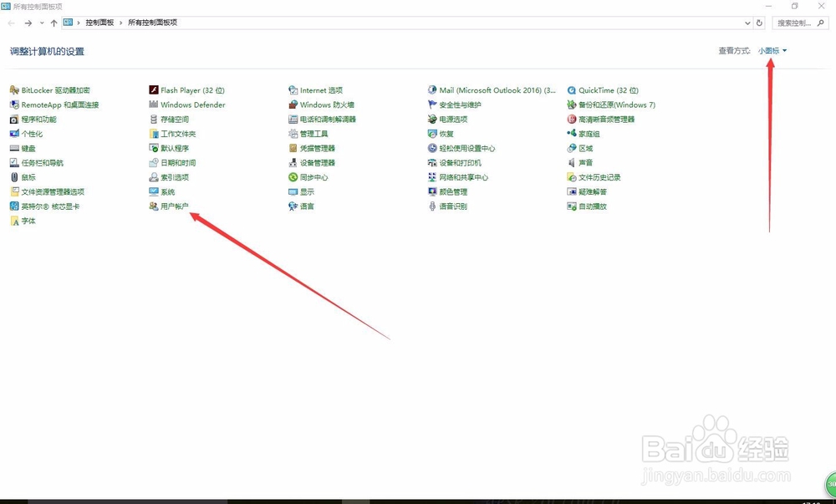Open the 设备管理器 link
Image resolution: width=836 pixels, height=504 pixels.
[317, 163]
